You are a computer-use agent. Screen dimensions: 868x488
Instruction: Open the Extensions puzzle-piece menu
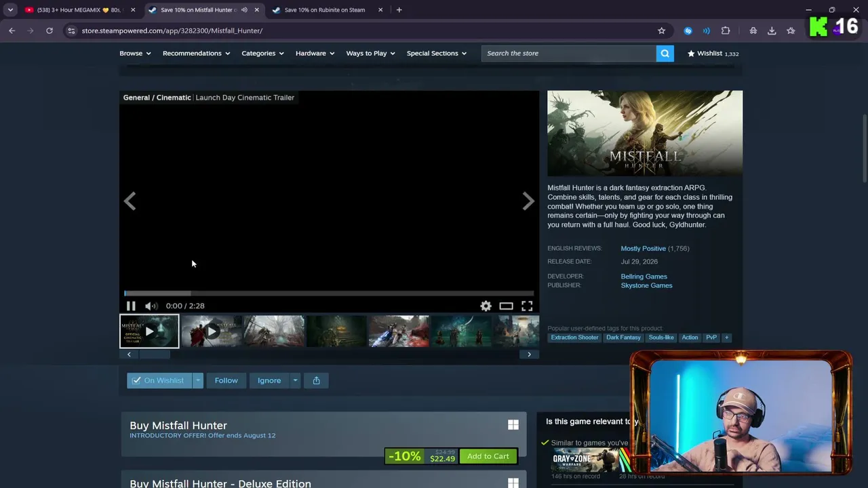[726, 30]
